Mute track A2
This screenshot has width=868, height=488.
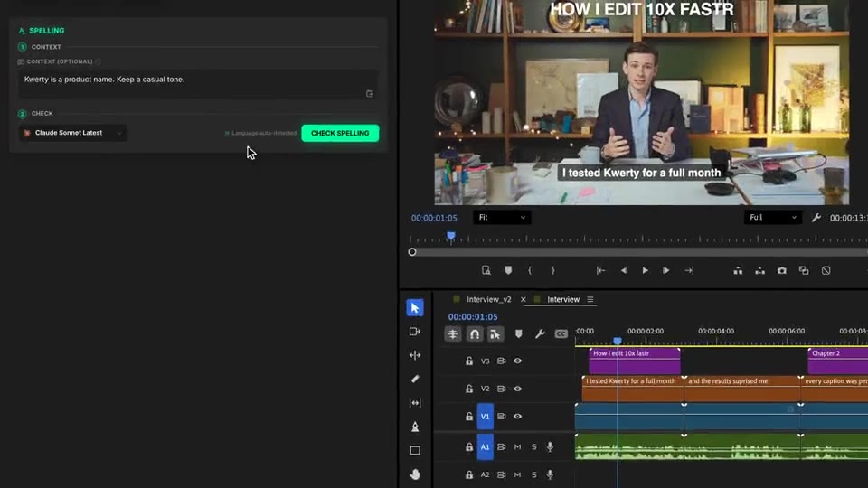[x=517, y=474]
